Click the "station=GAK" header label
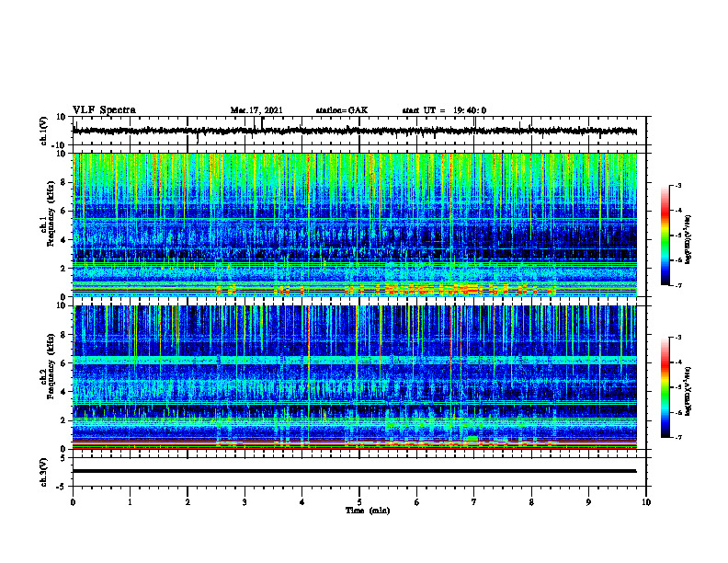728x563 pixels. point(342,110)
